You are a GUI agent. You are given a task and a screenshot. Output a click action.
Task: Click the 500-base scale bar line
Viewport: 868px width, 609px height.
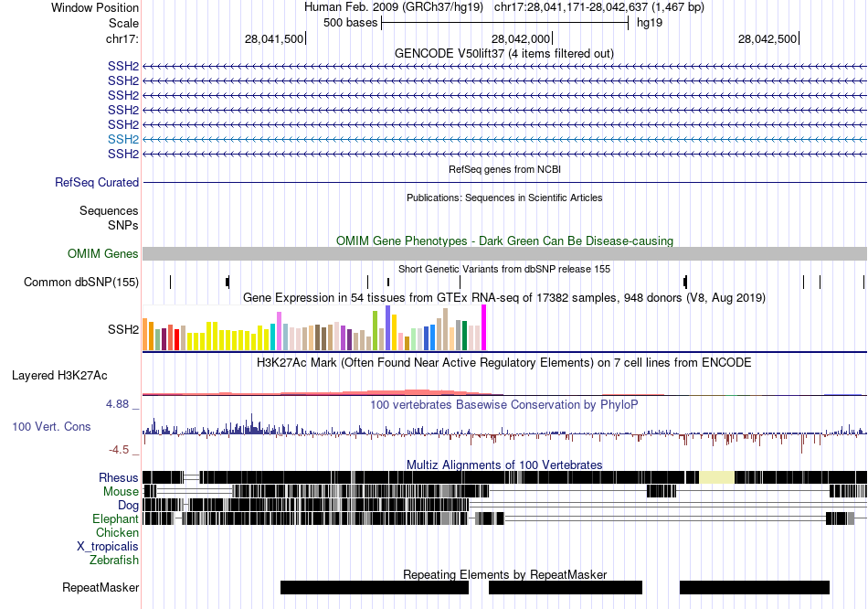click(x=505, y=23)
